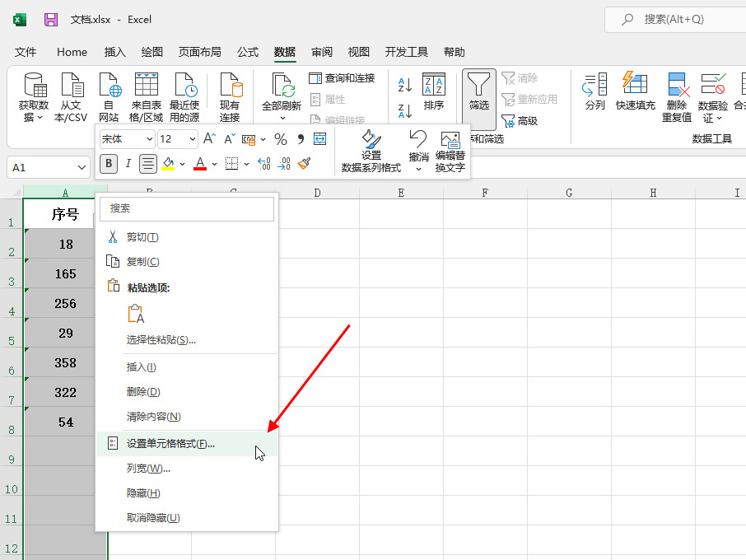Click merge and center icon
This screenshot has width=746, height=560.
coord(319,139)
